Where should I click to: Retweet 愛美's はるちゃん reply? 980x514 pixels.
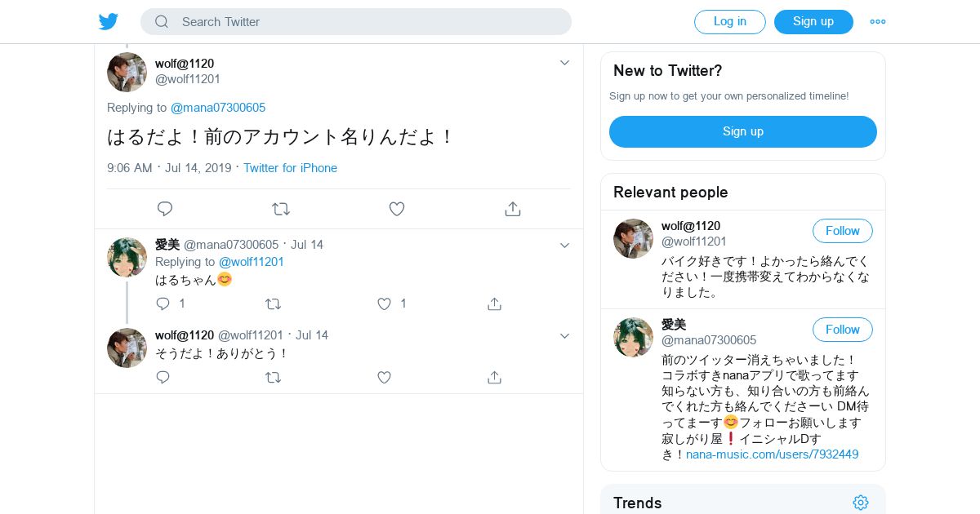[x=274, y=304]
